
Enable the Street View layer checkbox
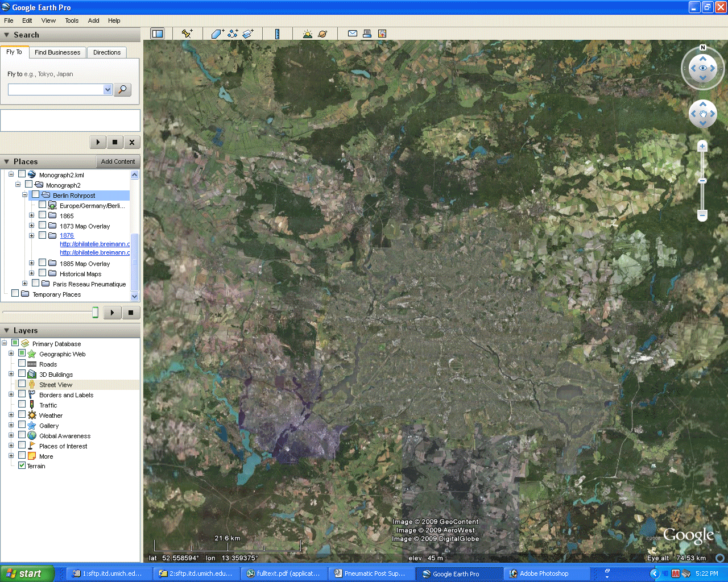pyautogui.click(x=22, y=384)
